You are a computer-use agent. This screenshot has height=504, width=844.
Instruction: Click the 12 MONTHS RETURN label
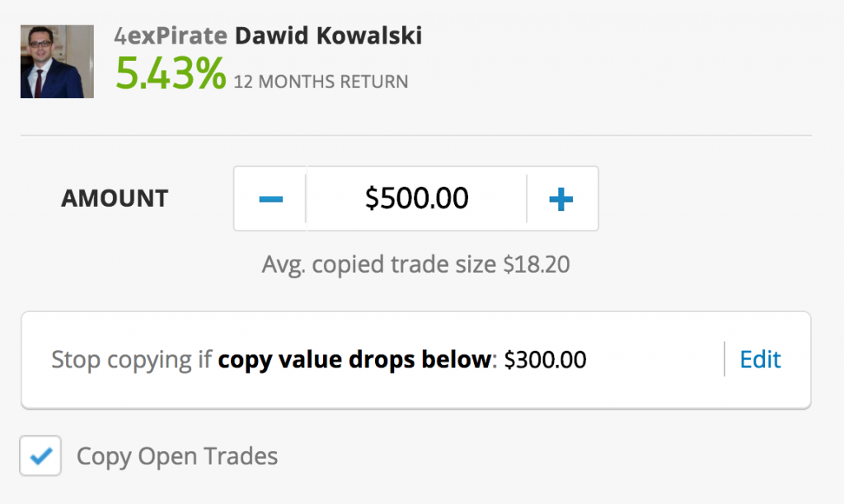coord(321,82)
